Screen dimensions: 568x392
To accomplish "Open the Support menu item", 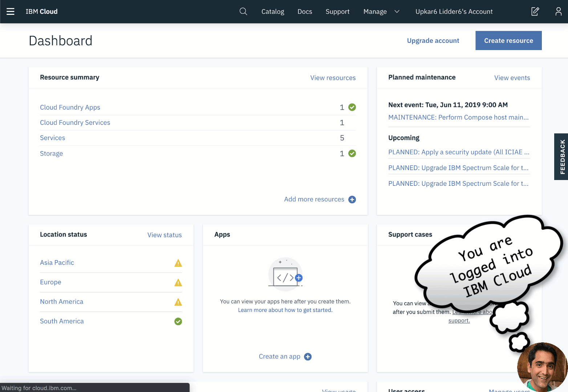I will pos(337,12).
